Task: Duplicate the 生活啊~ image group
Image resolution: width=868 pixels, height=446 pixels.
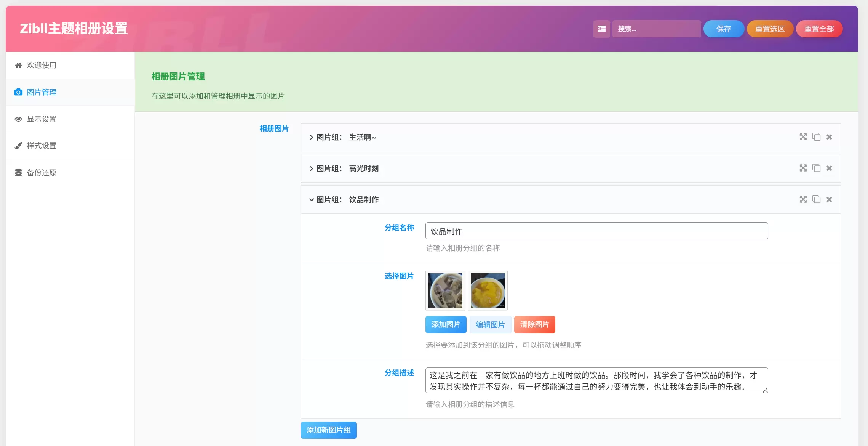Action: 816,137
